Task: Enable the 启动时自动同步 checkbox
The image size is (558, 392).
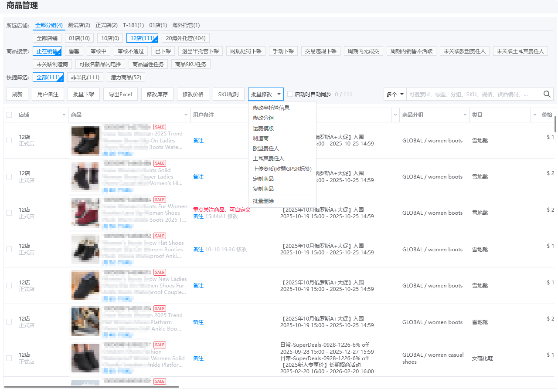Action: point(290,94)
